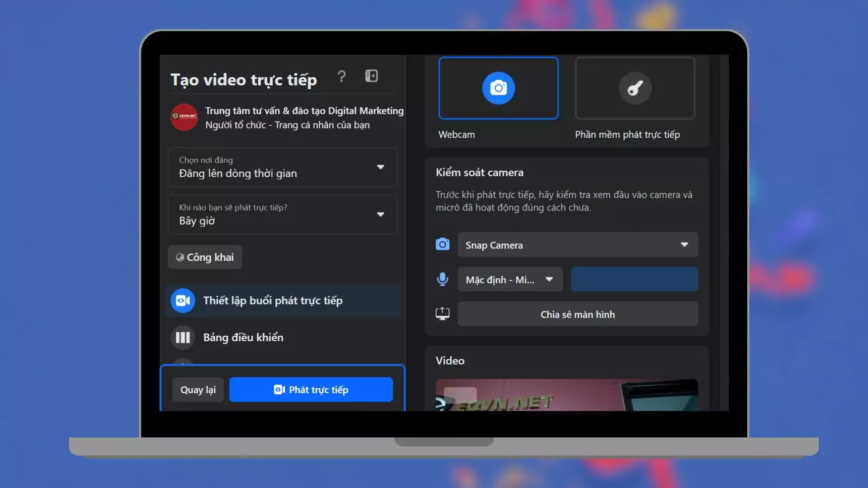This screenshot has height=488, width=868.
Task: Click the microphone icon
Action: [x=442, y=279]
